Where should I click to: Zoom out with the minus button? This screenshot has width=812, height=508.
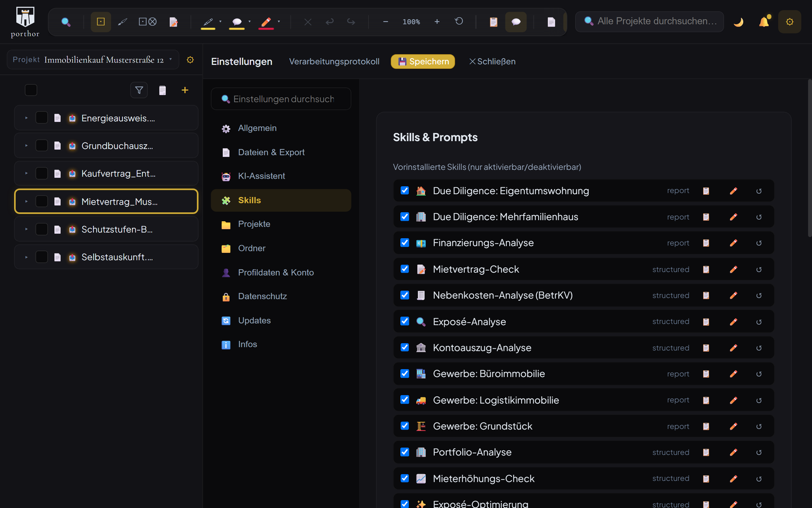coord(386,22)
